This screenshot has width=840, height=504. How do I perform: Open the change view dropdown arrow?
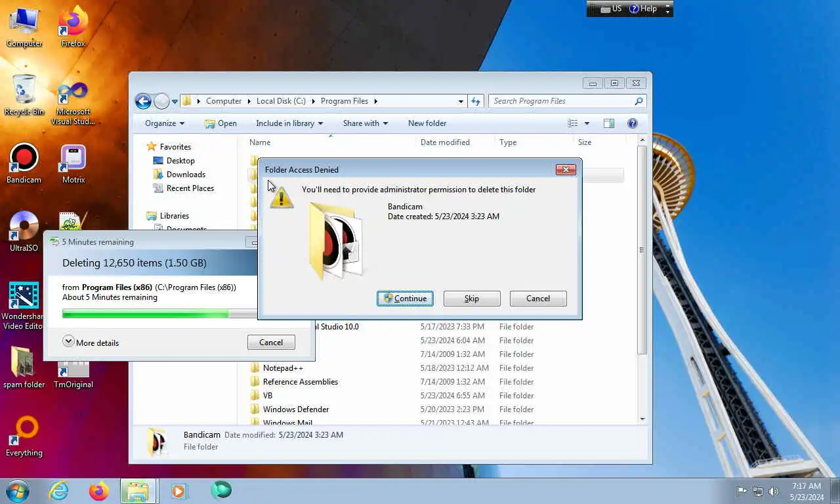[587, 123]
